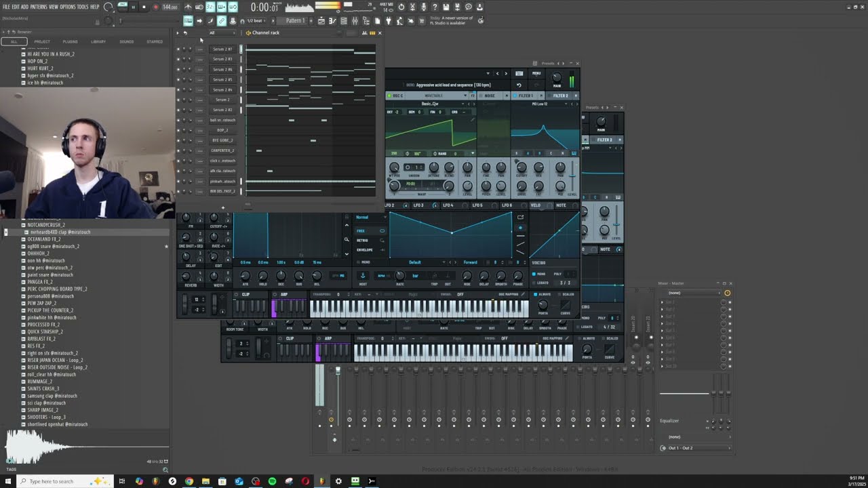Click the scissors icon in top toolbar
Screen dimensions: 868x488
412,7
